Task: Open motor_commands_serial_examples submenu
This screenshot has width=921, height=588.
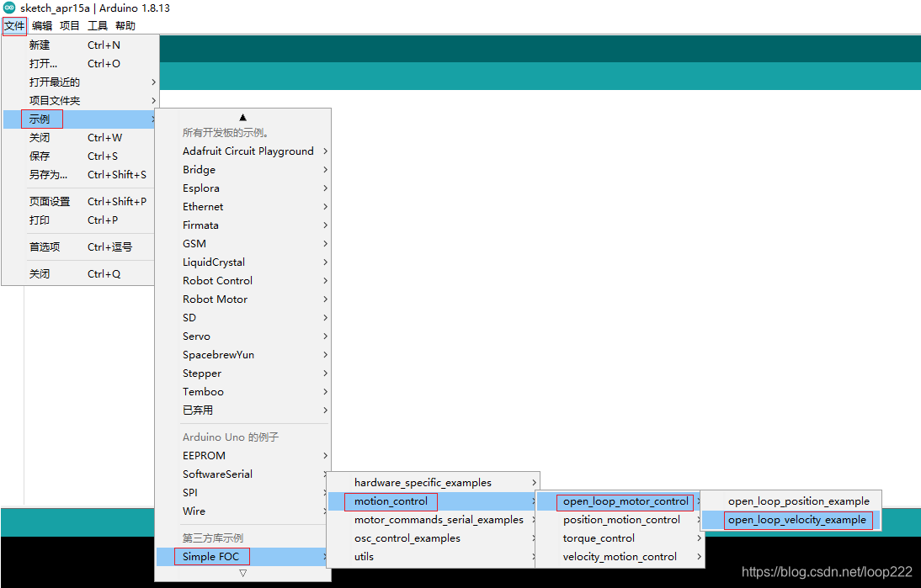Action: coord(433,519)
